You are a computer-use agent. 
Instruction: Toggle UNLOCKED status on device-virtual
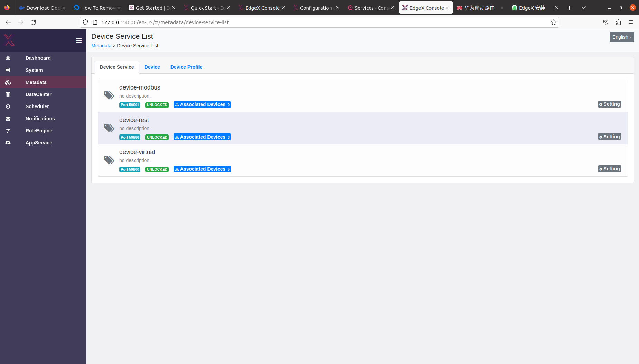157,169
